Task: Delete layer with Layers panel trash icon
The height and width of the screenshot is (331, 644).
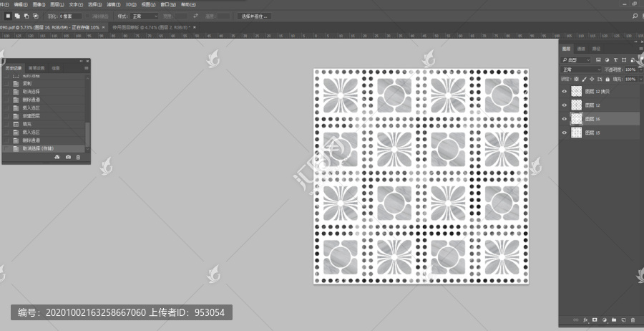Action: click(x=633, y=320)
